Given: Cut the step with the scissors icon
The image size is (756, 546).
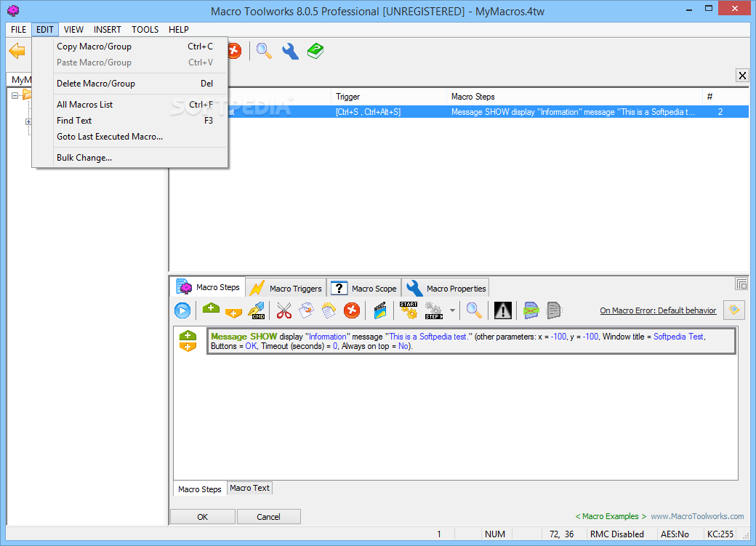Looking at the screenshot, I should coord(284,310).
